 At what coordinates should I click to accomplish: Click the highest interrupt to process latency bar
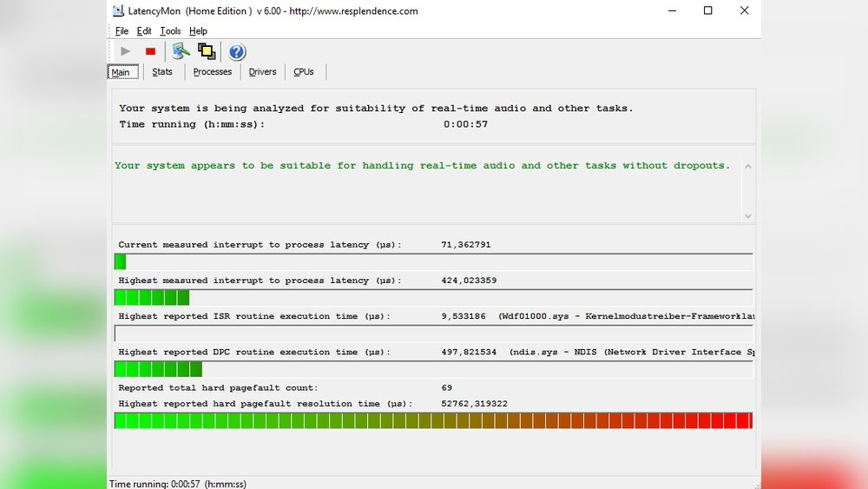coord(433,297)
